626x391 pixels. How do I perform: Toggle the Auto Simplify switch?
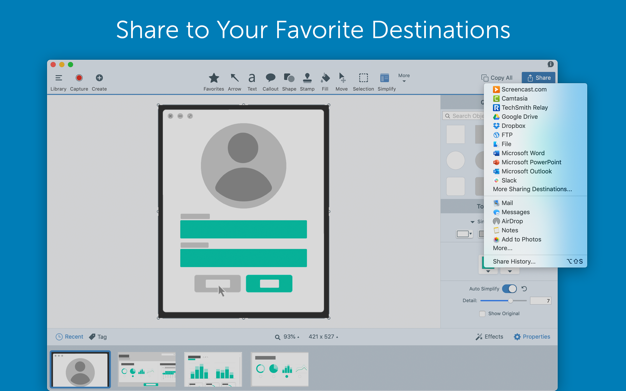[509, 288]
